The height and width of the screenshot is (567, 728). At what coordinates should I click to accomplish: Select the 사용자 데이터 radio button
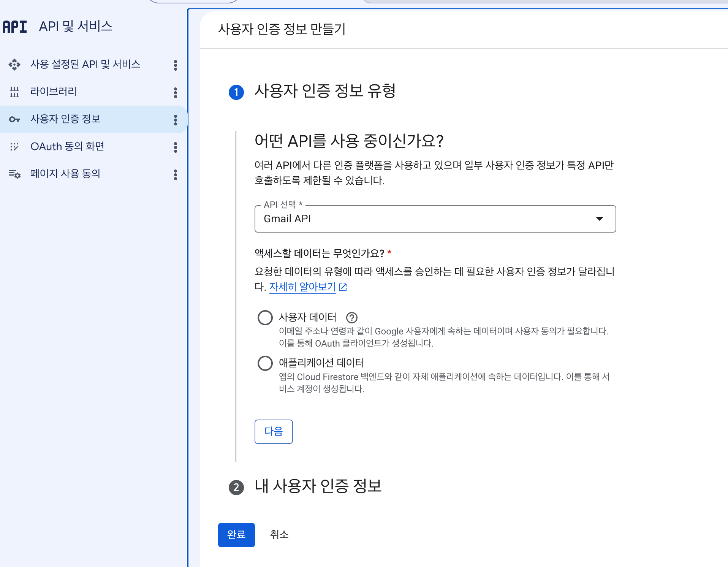click(265, 318)
